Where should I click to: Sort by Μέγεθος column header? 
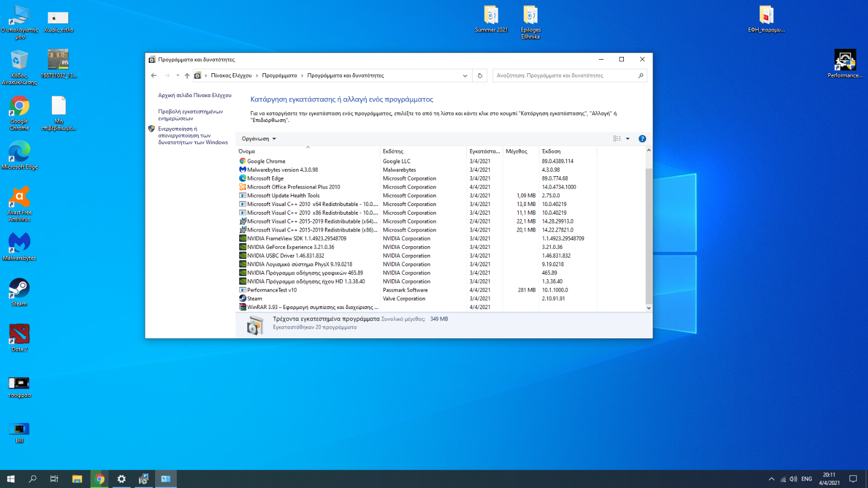point(521,151)
